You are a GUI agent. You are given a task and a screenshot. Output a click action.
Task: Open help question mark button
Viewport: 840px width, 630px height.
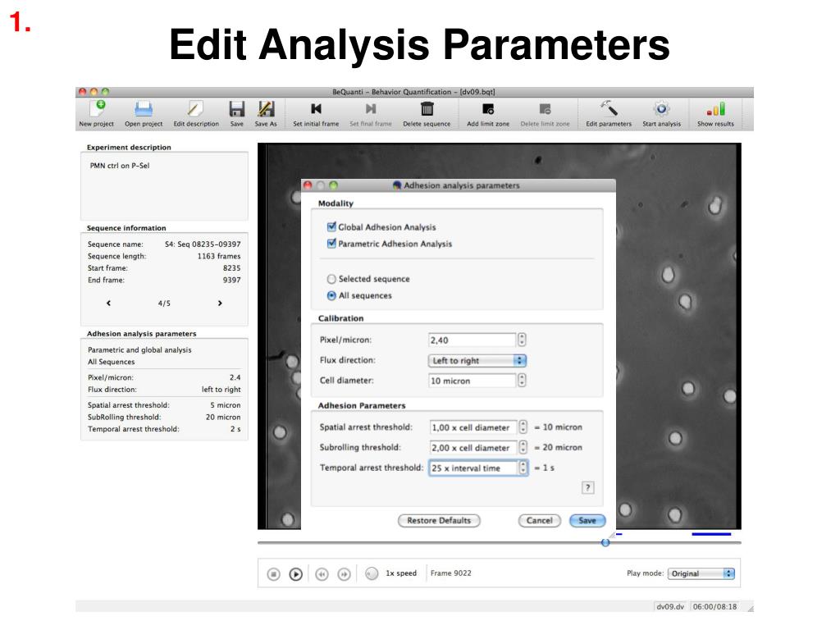(587, 487)
